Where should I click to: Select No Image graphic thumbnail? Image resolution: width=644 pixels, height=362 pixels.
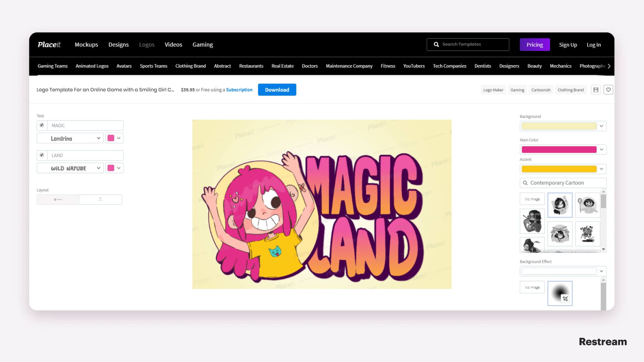click(532, 199)
